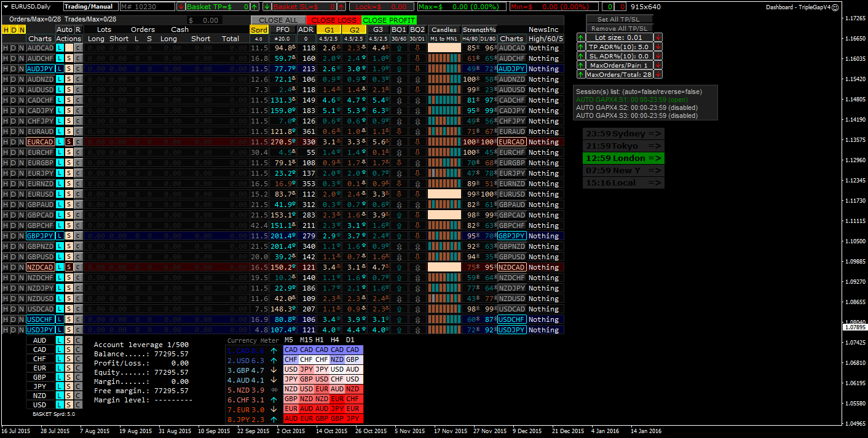Click the smiley face icon next to TripleGapV4
This screenshot has height=438, width=868.
pyautogui.click(x=834, y=7)
